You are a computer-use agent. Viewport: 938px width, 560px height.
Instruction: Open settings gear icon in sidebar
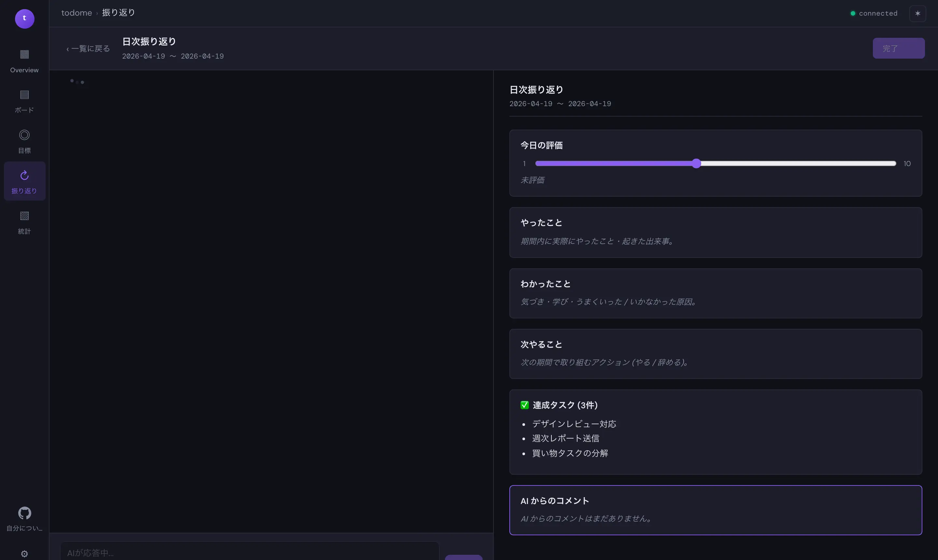24,554
